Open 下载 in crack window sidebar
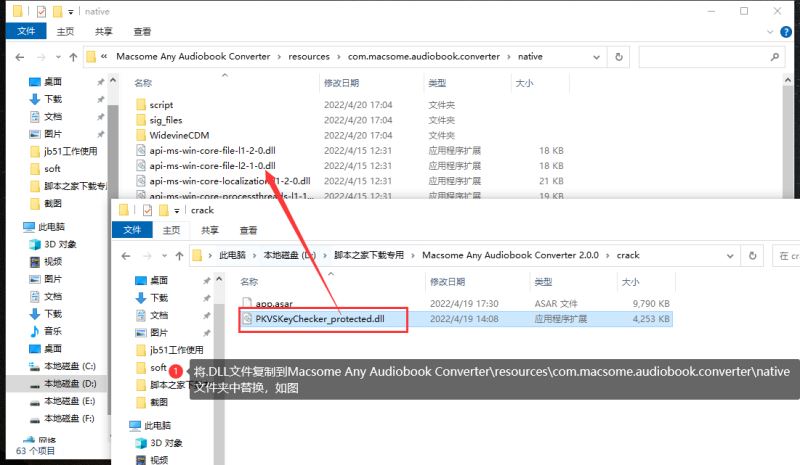Viewport: 800px width, 465px height. pos(159,298)
